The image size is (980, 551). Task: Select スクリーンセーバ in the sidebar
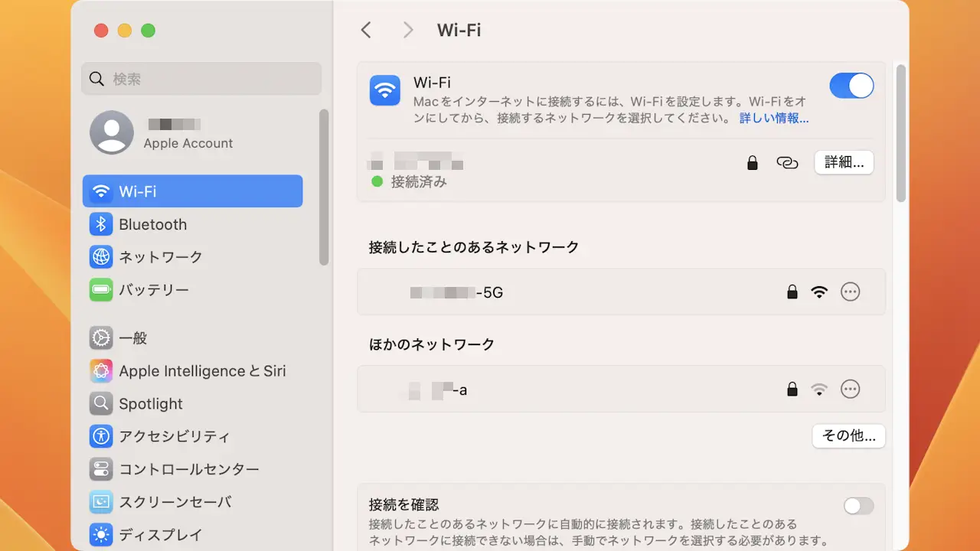[x=175, y=502]
